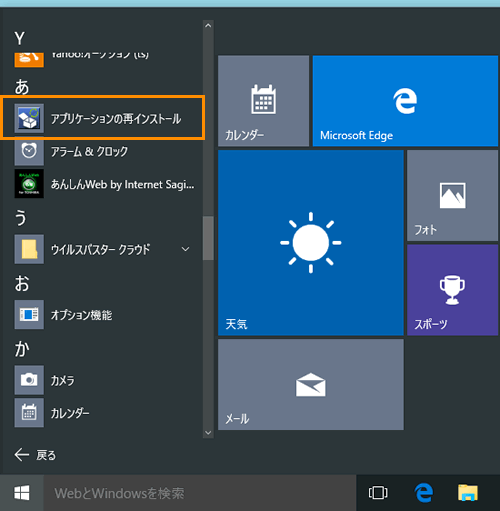Image resolution: width=500 pixels, height=511 pixels.
Task: Open File Explorer from the taskbar
Action: (x=468, y=493)
